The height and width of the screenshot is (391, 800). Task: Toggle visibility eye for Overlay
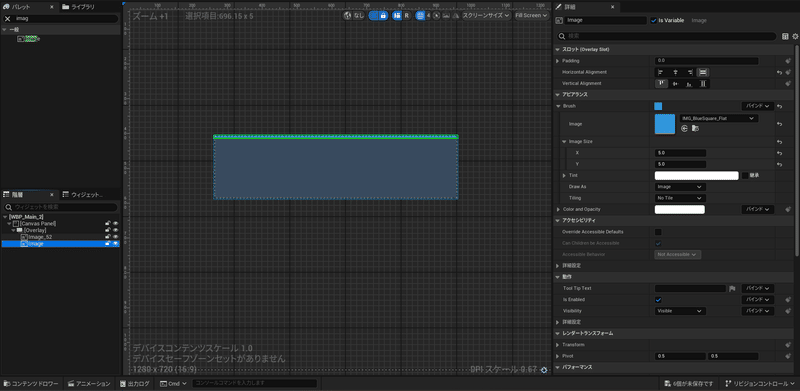point(115,230)
